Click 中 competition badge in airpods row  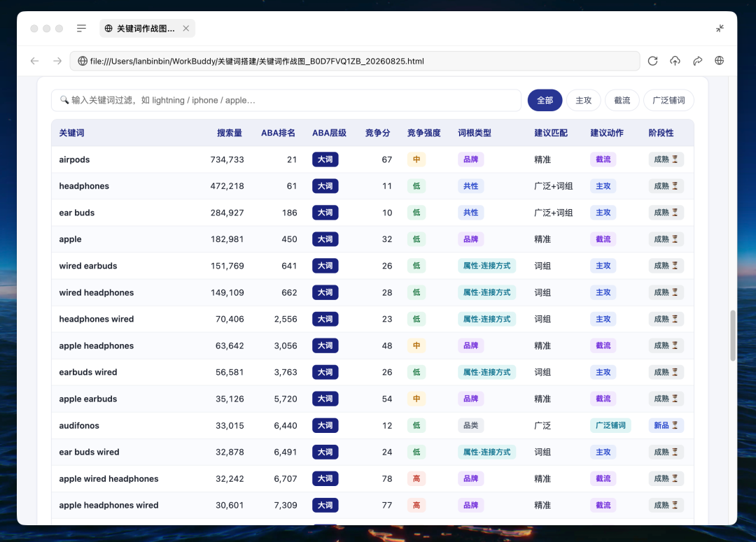[416, 159]
